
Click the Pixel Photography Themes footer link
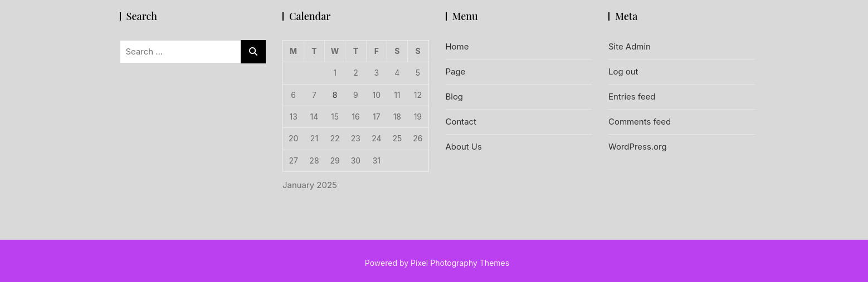click(x=460, y=263)
